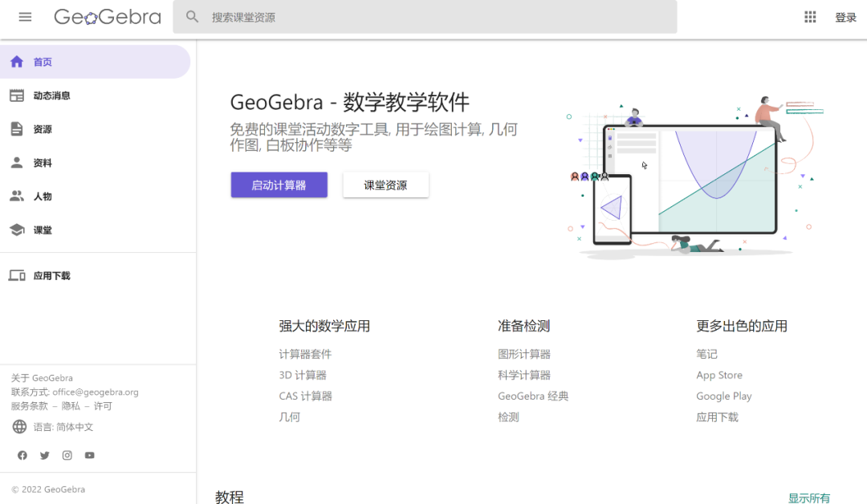The image size is (867, 504).
Task: Click the graduation cap icon beside 课堂
Action: pos(17,230)
